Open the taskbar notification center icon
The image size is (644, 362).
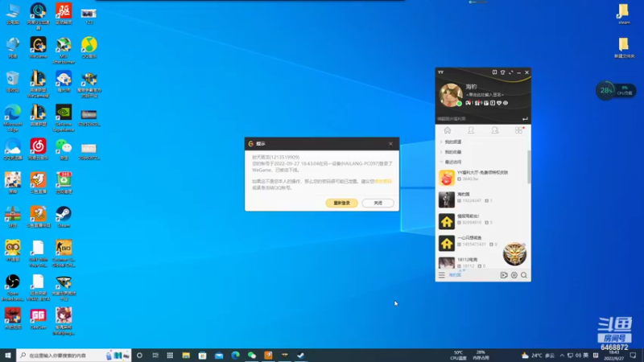click(x=633, y=356)
